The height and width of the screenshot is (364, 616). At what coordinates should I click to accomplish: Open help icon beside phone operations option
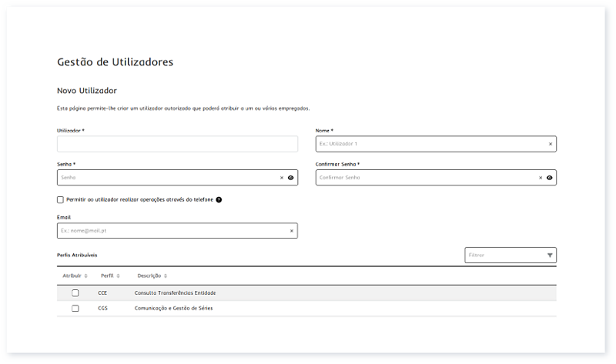(x=219, y=199)
